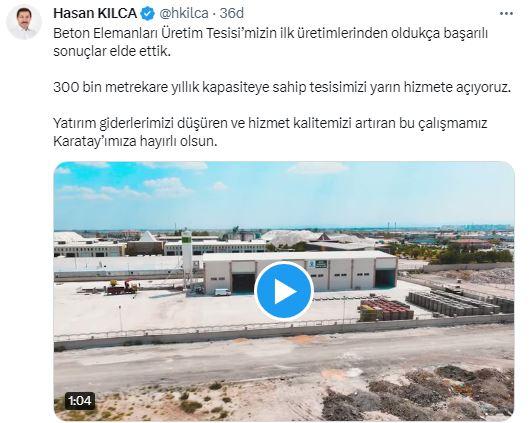Click the paragraph ending 'Karatay'ımıza hayırlı olsun'
530x423 pixels.
(x=270, y=132)
